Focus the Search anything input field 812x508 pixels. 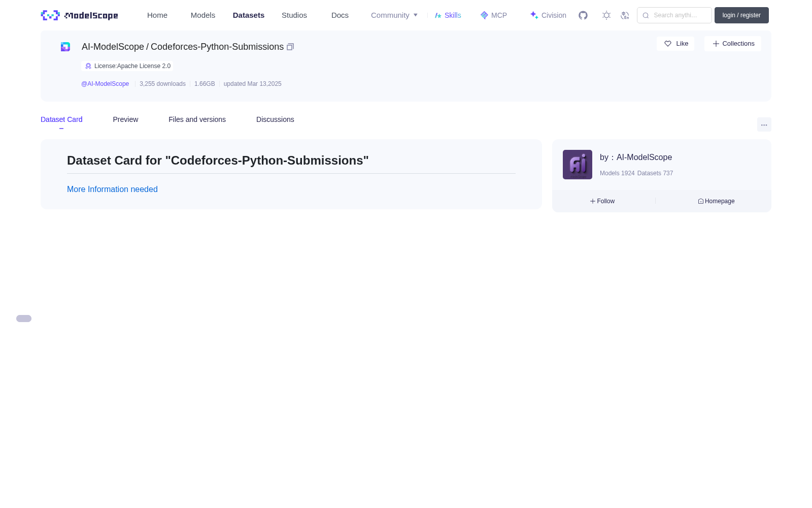[x=674, y=15]
